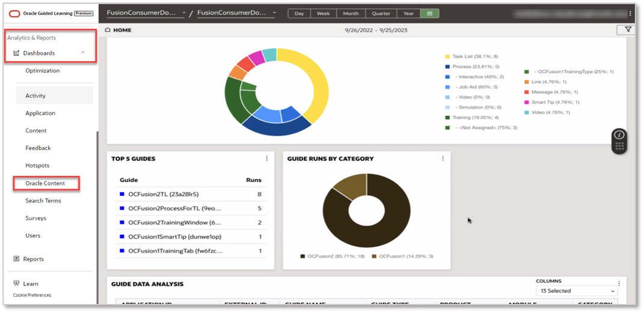This screenshot has width=644, height=313.
Task: Open the first FusionConsumerDo dropdown
Action: coord(146,13)
